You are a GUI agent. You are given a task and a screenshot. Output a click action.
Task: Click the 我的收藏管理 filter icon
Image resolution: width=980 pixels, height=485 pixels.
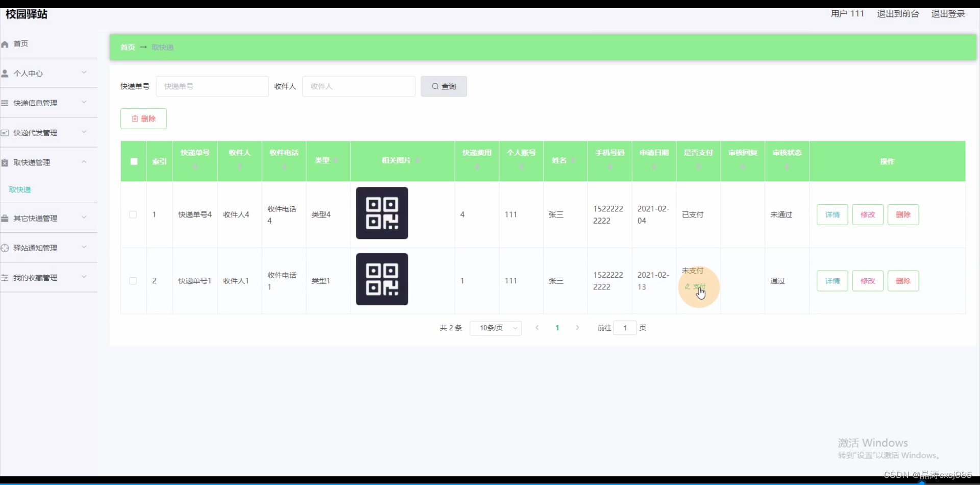tap(5, 277)
